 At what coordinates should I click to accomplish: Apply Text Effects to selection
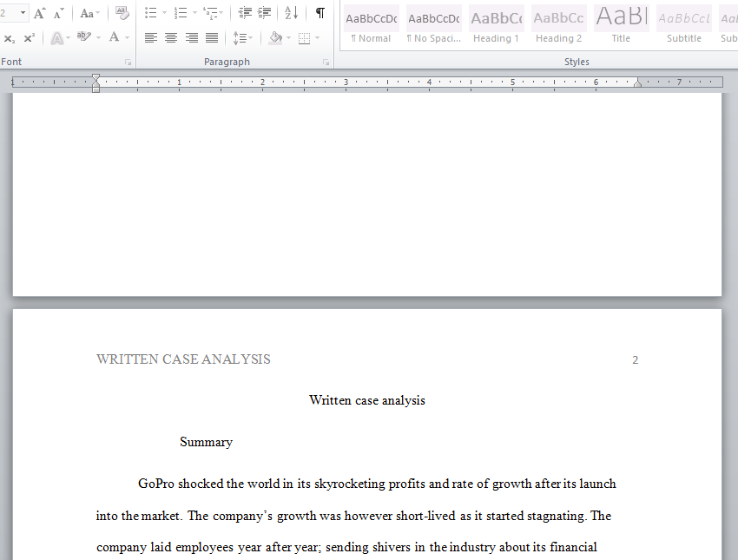click(57, 38)
